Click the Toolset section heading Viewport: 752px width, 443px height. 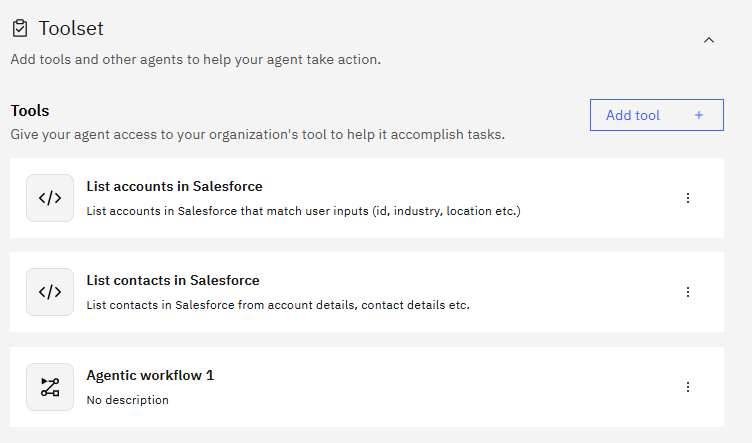tap(71, 29)
